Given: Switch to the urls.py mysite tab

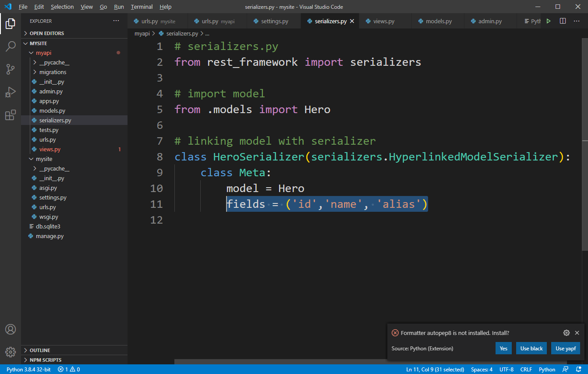Looking at the screenshot, I should coord(158,21).
